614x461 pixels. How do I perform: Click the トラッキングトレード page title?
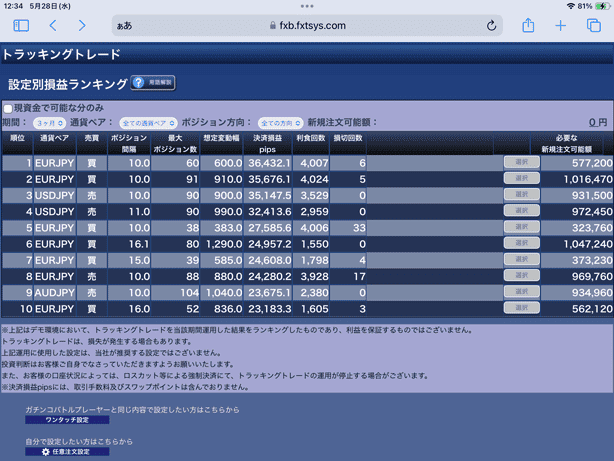tap(61, 54)
